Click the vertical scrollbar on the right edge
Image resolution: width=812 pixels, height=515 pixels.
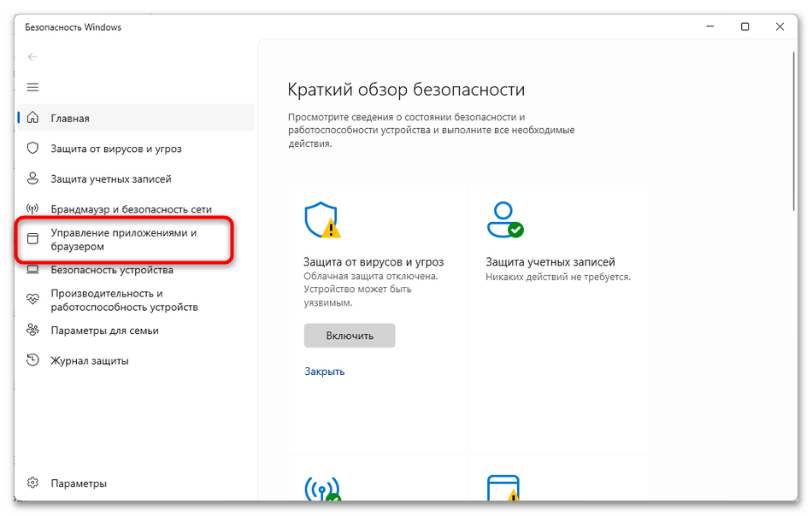793,132
